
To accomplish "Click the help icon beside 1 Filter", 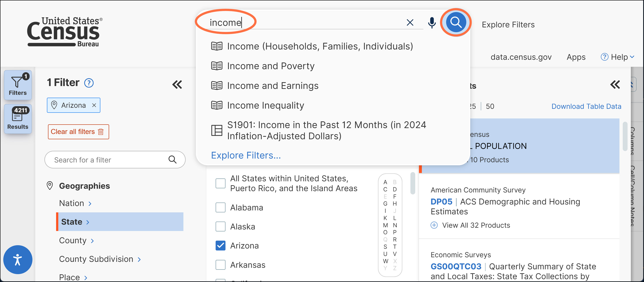I will pos(89,83).
